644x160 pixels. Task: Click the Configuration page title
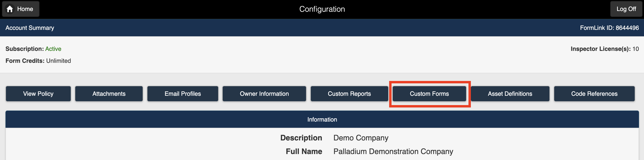(x=322, y=9)
